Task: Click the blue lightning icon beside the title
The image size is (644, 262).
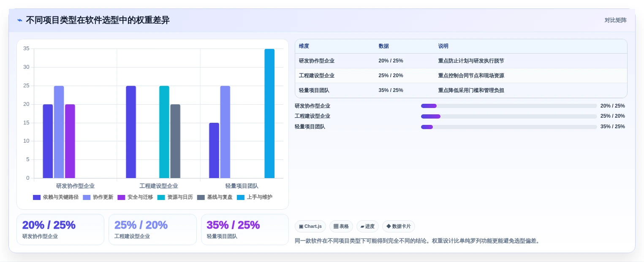Action: (x=20, y=20)
